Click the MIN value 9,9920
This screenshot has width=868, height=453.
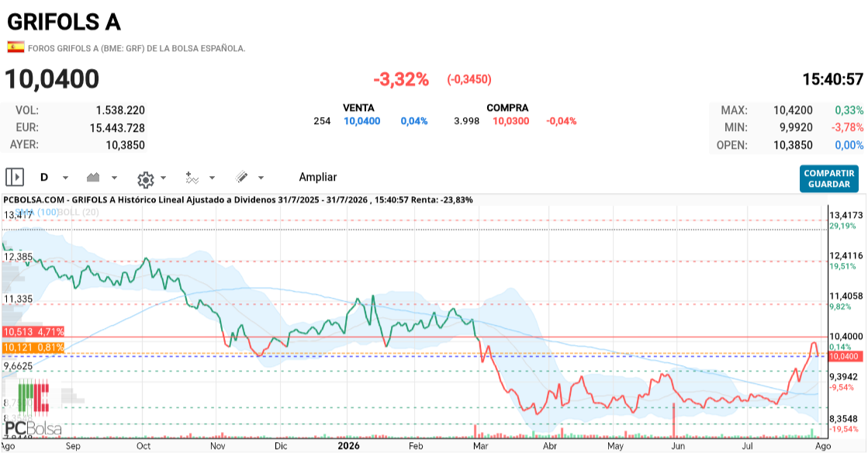[796, 127]
